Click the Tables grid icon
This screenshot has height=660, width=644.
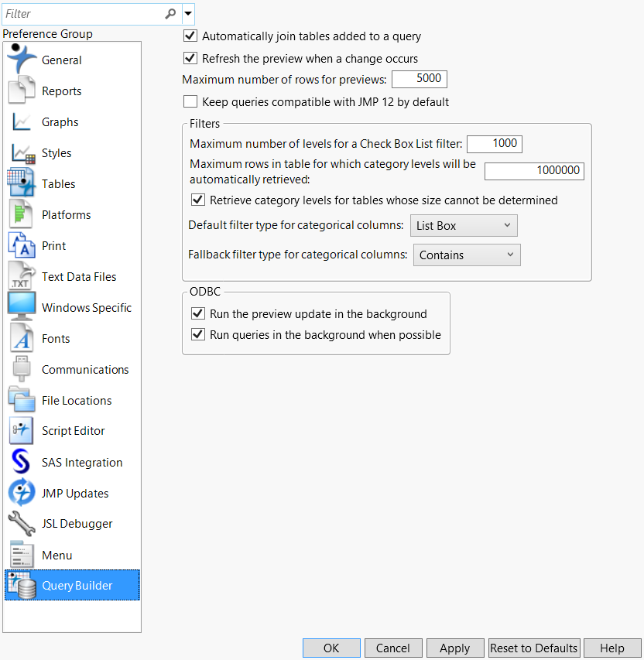(x=21, y=183)
